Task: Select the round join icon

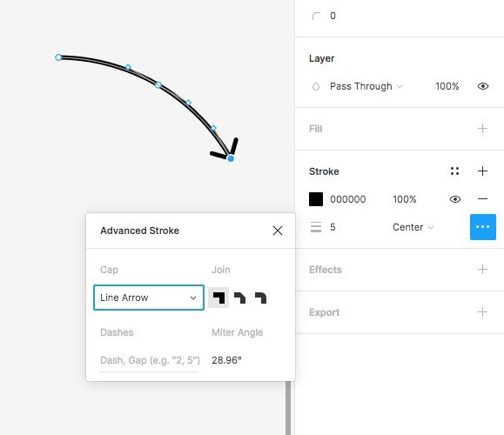Action: 260,298
